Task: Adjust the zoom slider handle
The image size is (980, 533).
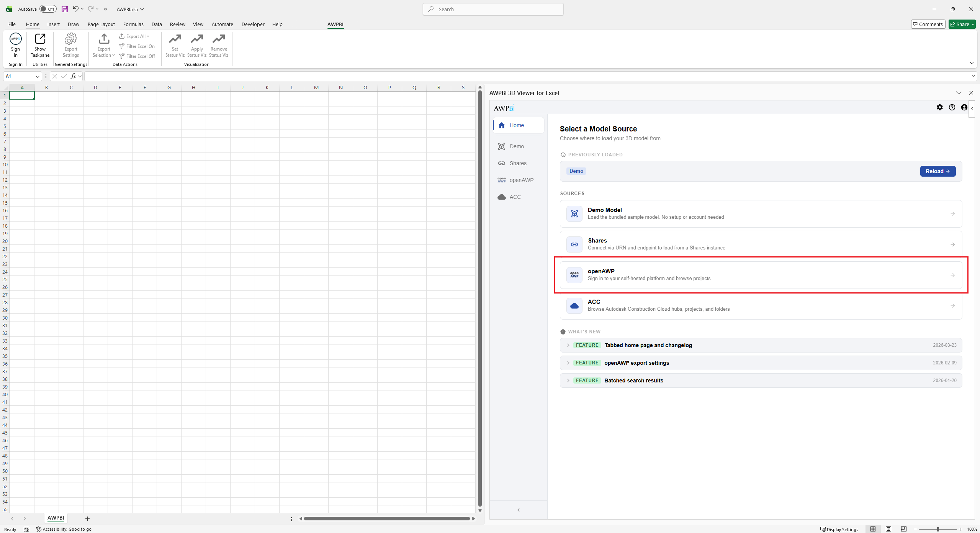Action: (938, 529)
